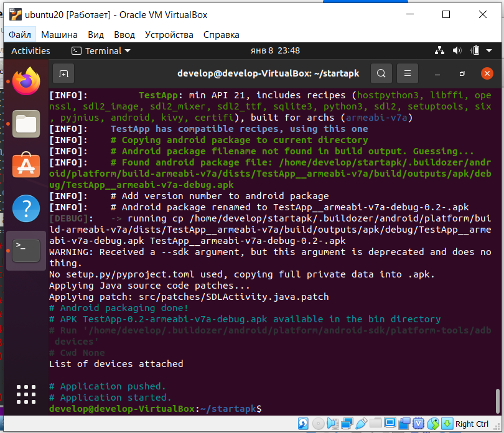Click the shared folders status icon
The image size is (504, 433).
(x=375, y=423)
